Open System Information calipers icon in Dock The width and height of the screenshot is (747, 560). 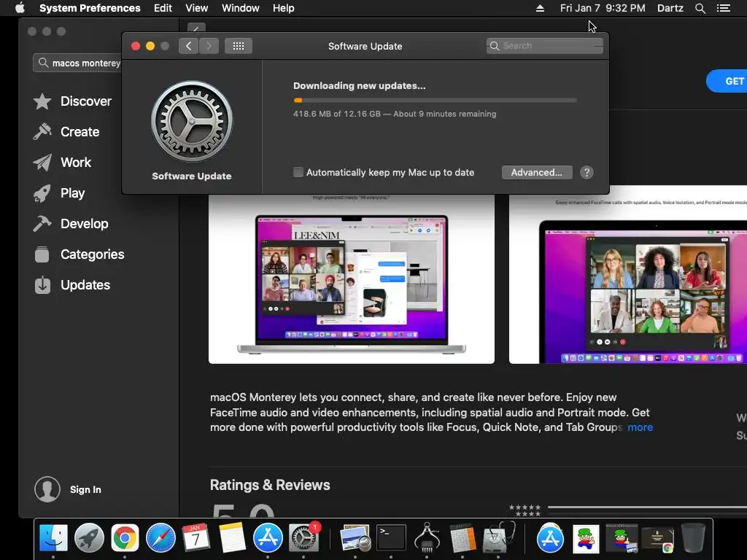[x=427, y=538]
